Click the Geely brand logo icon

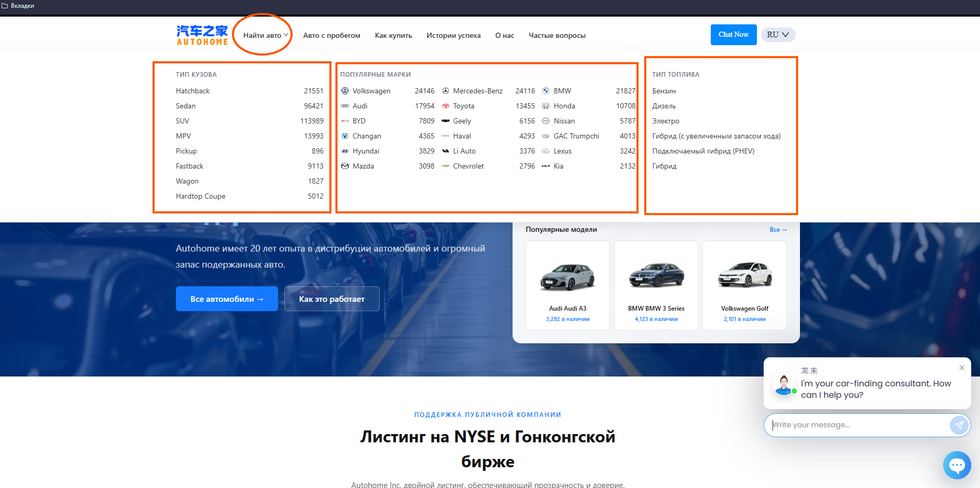click(x=446, y=121)
